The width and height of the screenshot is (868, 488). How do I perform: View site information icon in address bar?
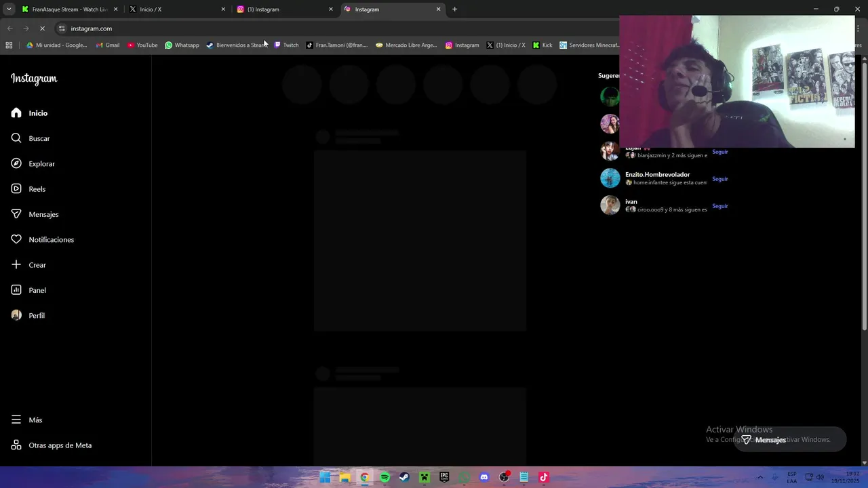(x=62, y=28)
